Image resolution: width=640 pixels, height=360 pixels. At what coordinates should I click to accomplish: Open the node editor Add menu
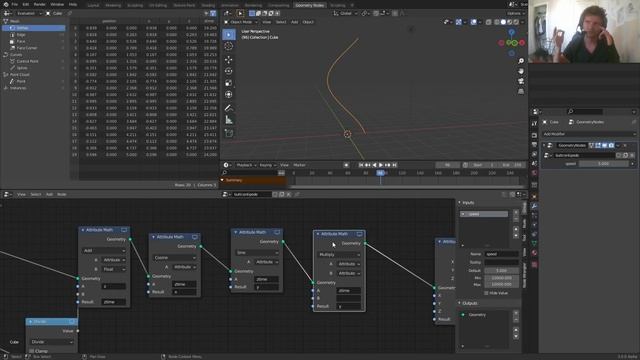[x=49, y=194]
